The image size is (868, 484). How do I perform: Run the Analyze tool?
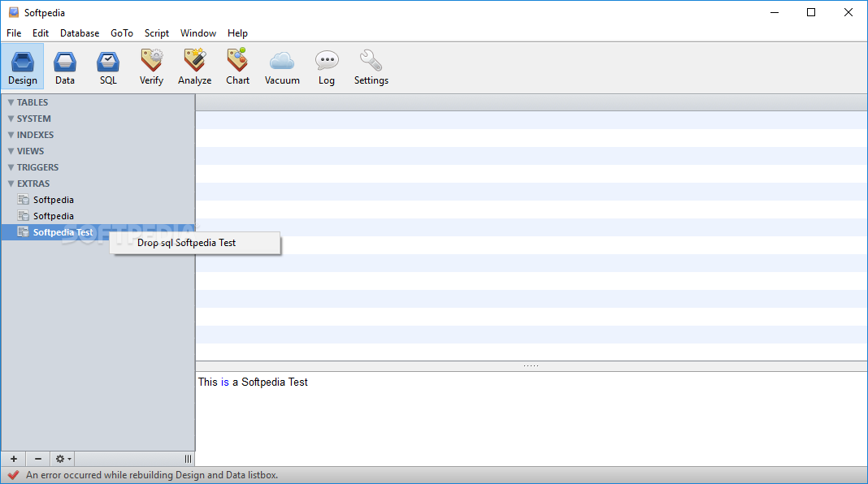pyautogui.click(x=195, y=67)
